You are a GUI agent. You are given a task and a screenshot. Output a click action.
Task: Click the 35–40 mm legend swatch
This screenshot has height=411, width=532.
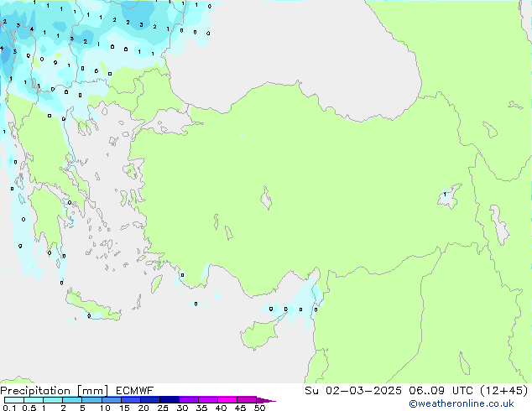coord(208,400)
